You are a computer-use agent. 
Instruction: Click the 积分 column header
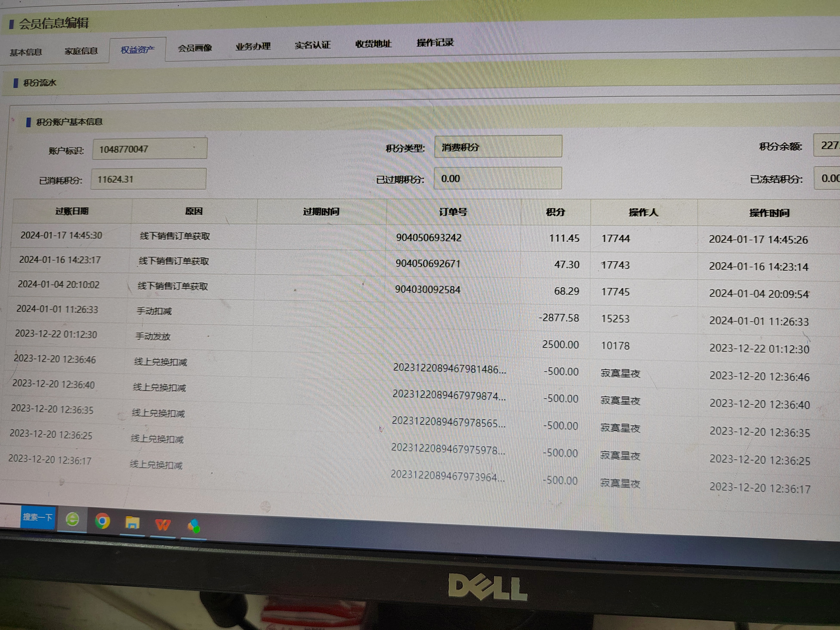[555, 212]
